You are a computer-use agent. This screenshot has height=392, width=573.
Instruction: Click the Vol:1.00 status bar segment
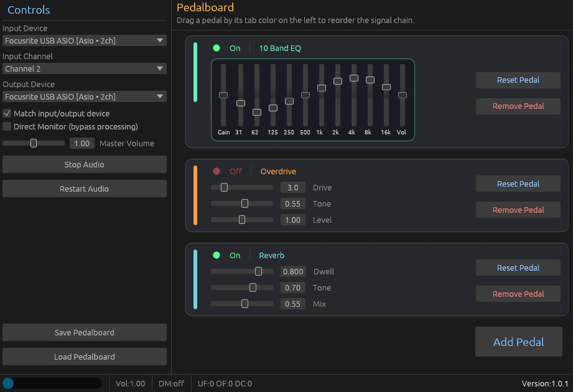click(130, 383)
